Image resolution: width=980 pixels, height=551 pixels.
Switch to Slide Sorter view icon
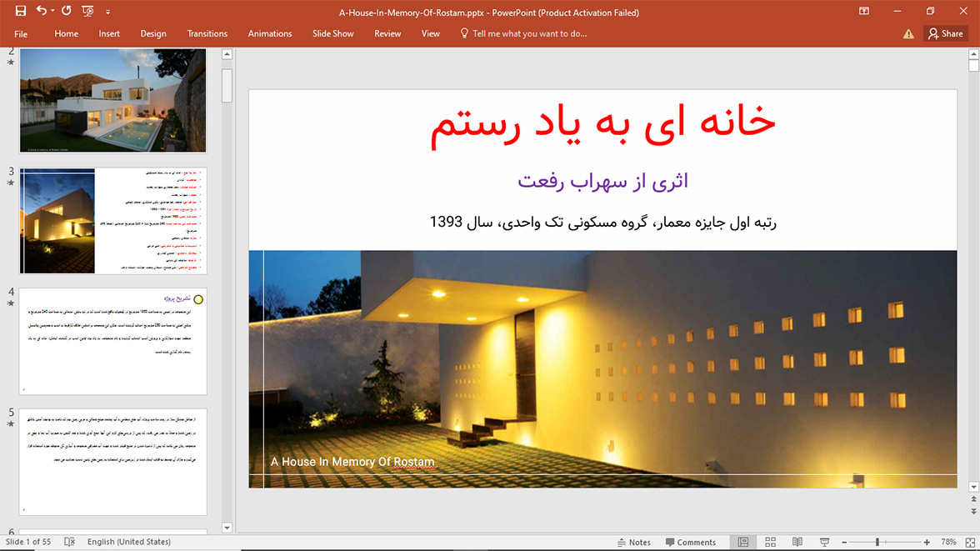pyautogui.click(x=771, y=542)
